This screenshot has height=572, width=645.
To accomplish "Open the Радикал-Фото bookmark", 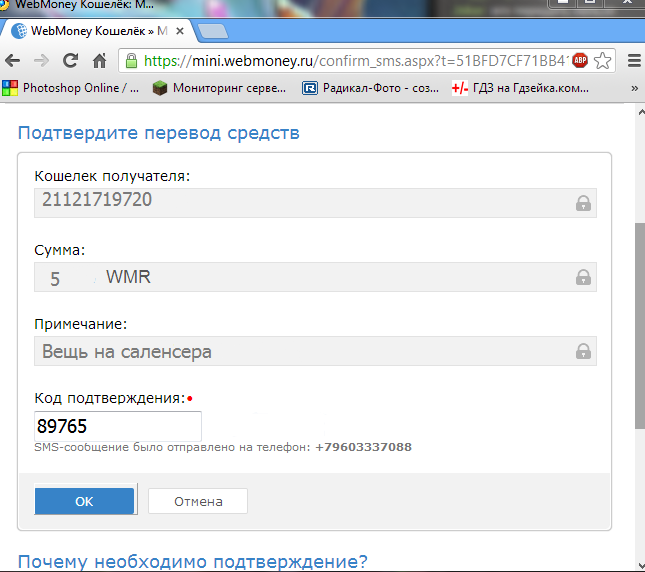I will click(x=371, y=88).
